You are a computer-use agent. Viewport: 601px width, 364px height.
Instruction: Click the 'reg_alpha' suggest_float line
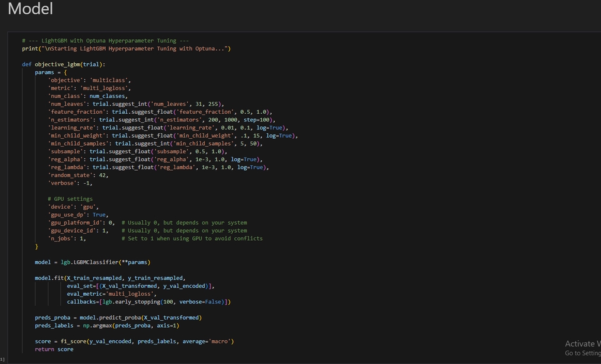click(x=155, y=159)
